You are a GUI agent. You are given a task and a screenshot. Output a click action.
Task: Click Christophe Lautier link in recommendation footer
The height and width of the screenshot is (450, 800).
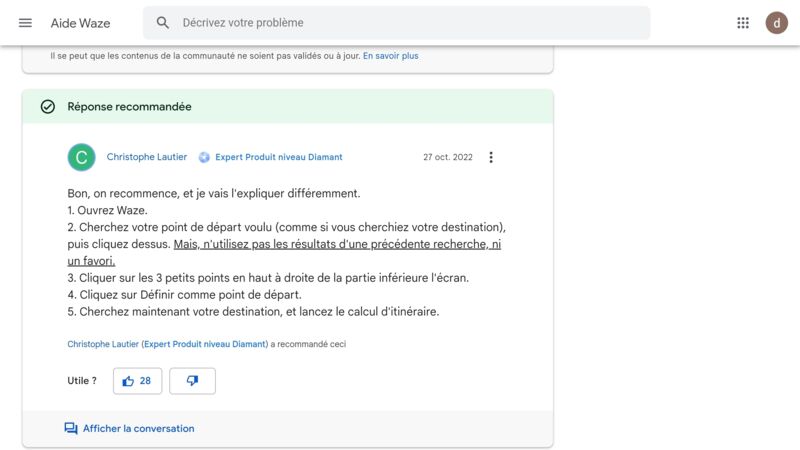click(103, 344)
